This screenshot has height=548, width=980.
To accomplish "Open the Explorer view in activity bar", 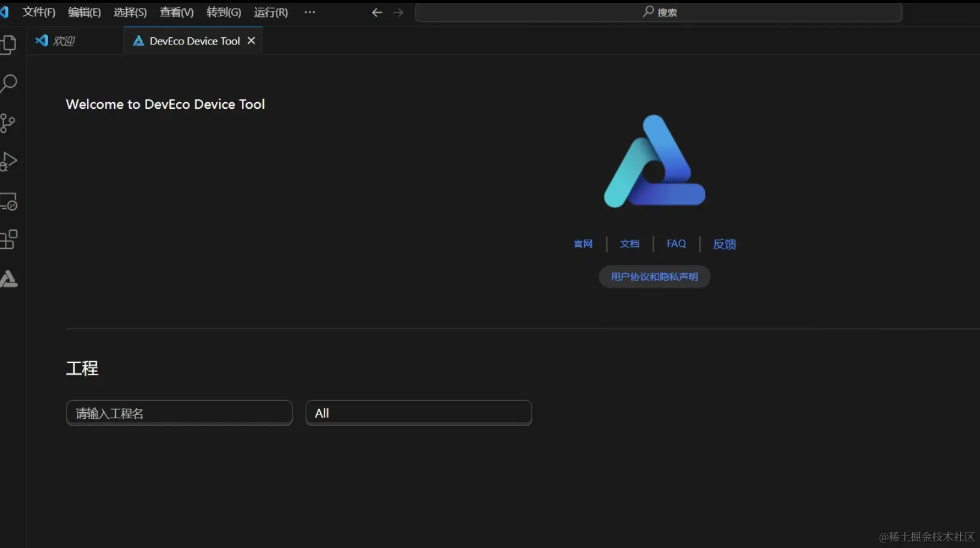I will (x=8, y=44).
